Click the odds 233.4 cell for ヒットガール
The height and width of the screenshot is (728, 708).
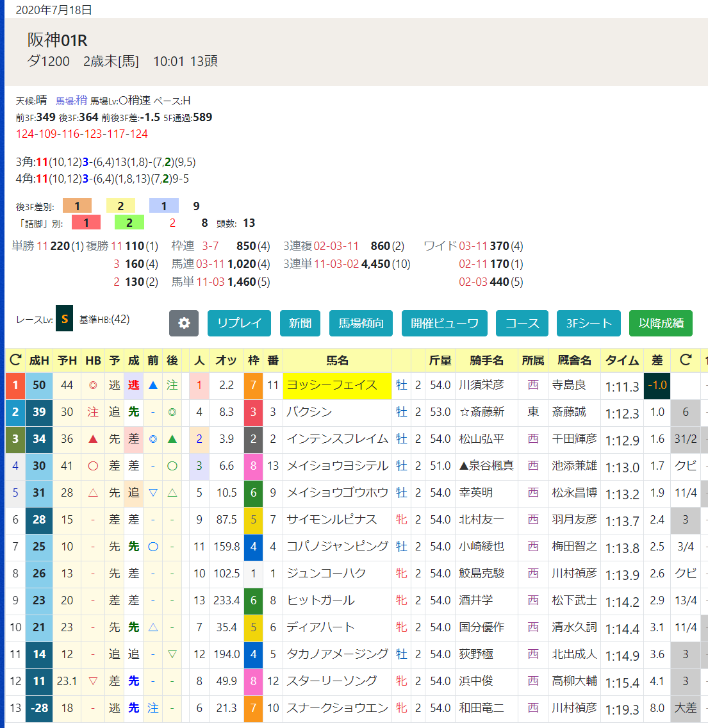pyautogui.click(x=226, y=600)
